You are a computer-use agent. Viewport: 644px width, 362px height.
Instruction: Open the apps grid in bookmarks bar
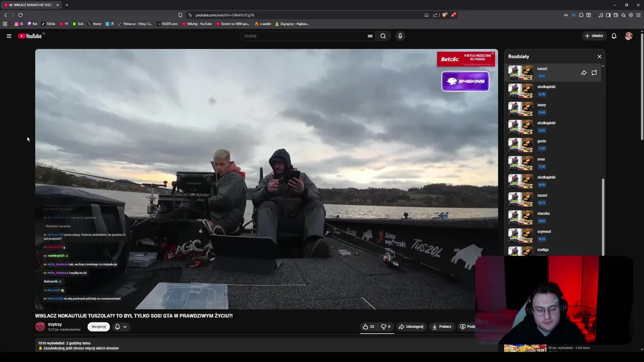tap(5, 24)
